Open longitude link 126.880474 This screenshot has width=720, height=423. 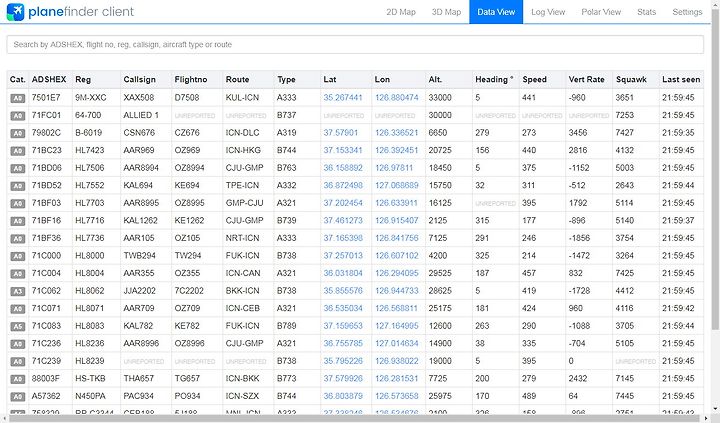click(397, 97)
